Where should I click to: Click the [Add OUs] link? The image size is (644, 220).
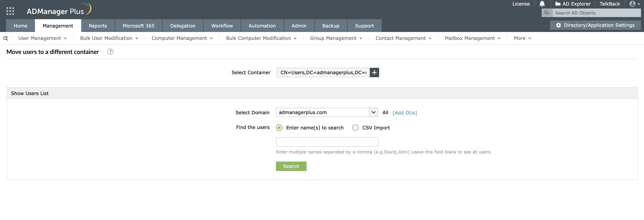(405, 113)
